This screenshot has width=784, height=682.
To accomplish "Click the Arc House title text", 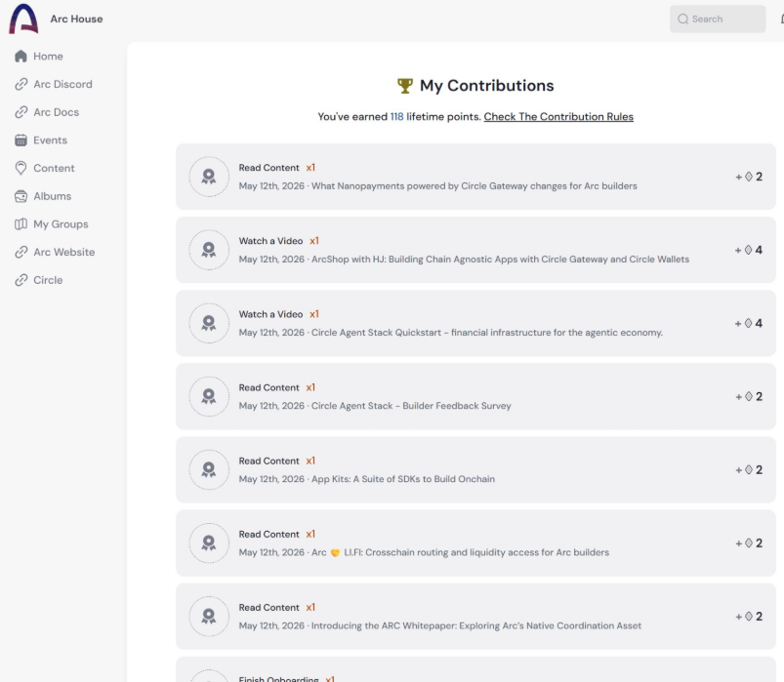I will click(76, 19).
